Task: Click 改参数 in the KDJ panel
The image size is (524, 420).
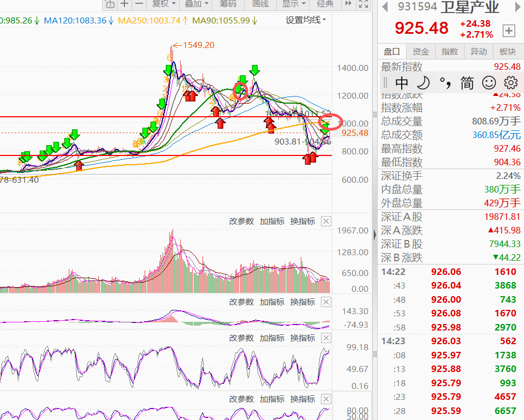Action: click(242, 338)
